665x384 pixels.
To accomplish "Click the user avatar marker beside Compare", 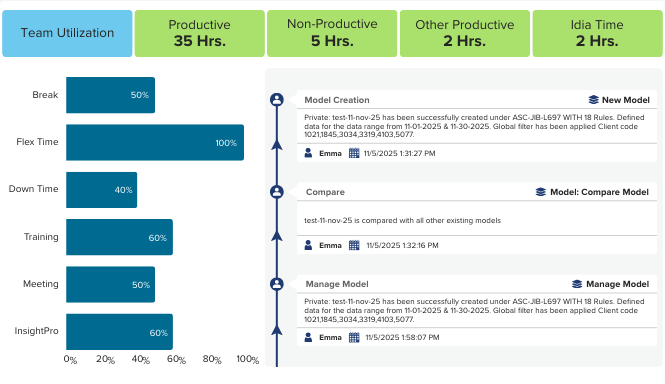I will (277, 192).
